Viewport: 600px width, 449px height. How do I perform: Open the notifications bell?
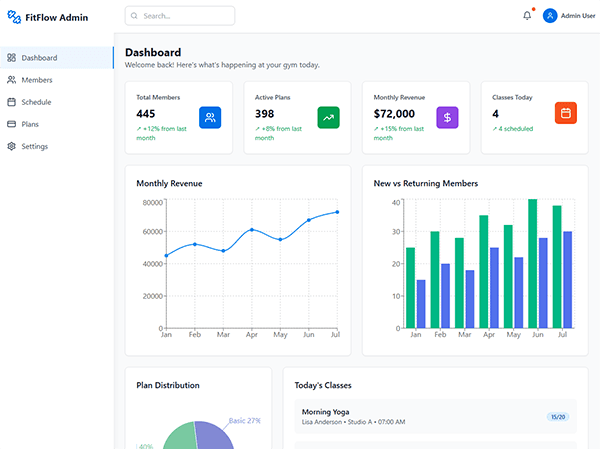tap(527, 16)
